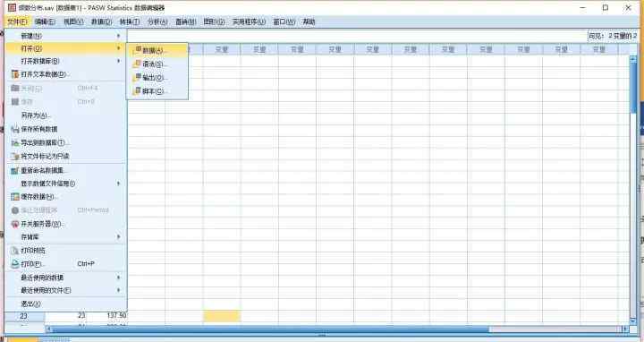The width and height of the screenshot is (644, 342).
Task: Select the highlighted yellow cell in grid
Action: tap(222, 316)
